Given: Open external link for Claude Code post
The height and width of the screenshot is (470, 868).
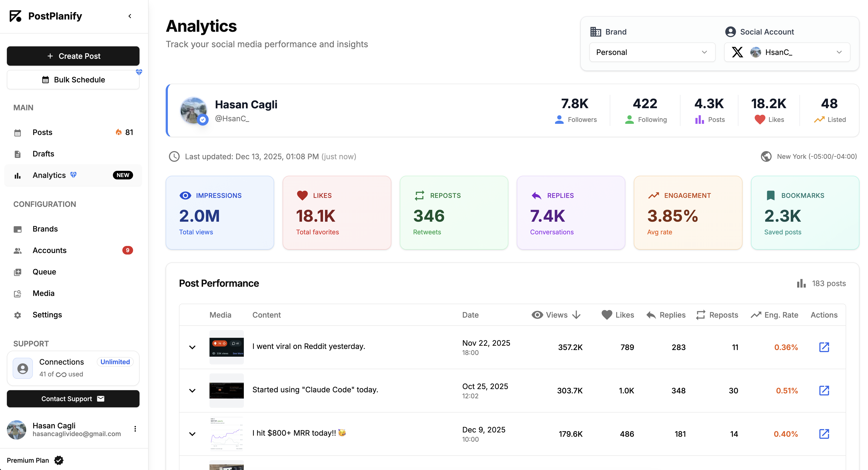Looking at the screenshot, I should click(x=824, y=391).
